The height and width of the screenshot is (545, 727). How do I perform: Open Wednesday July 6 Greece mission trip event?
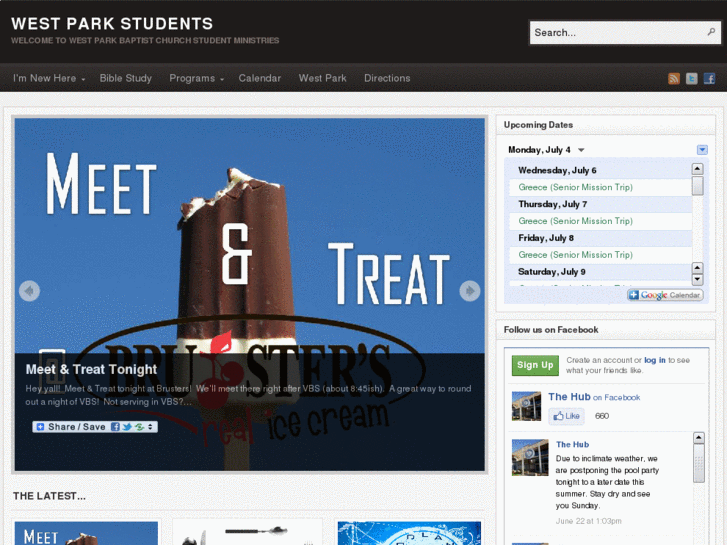point(575,187)
